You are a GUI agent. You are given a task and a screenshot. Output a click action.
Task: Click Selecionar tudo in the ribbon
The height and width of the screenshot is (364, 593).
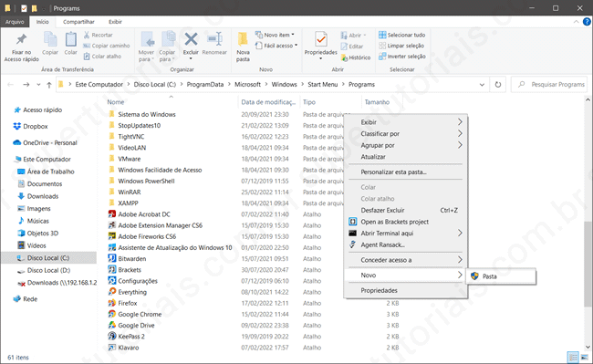tap(402, 35)
